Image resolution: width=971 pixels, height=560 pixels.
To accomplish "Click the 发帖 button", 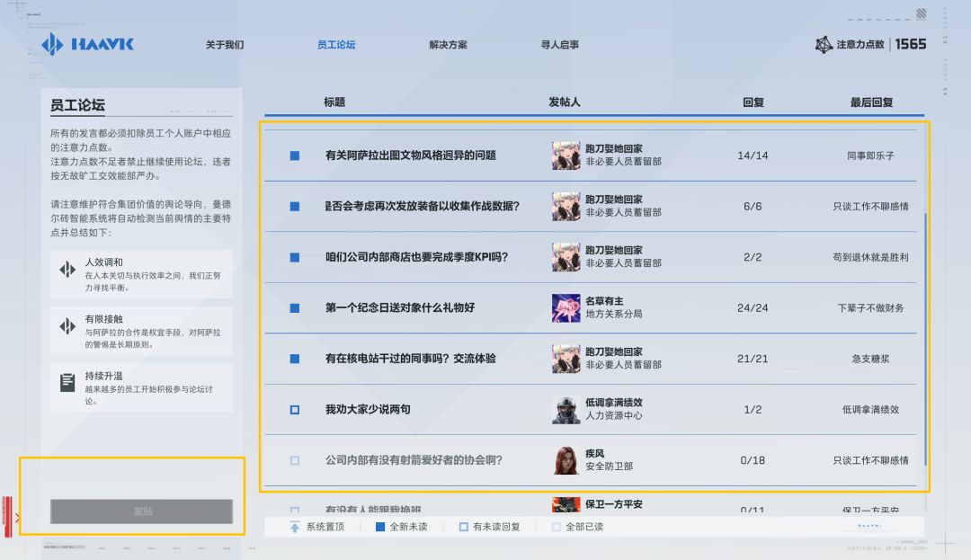I will (x=142, y=511).
